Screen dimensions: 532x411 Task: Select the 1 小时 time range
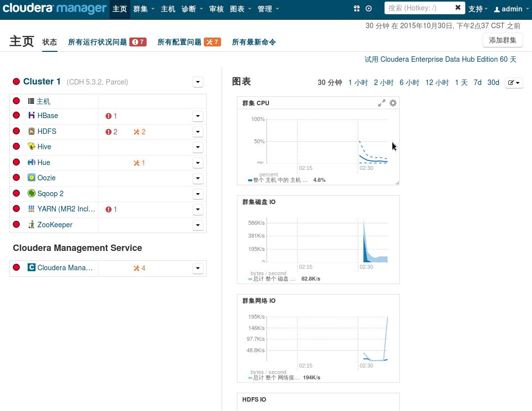click(x=358, y=82)
